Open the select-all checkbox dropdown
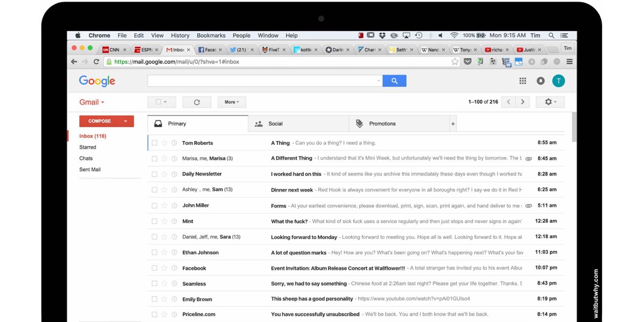This screenshot has width=644, height=322. click(162, 102)
